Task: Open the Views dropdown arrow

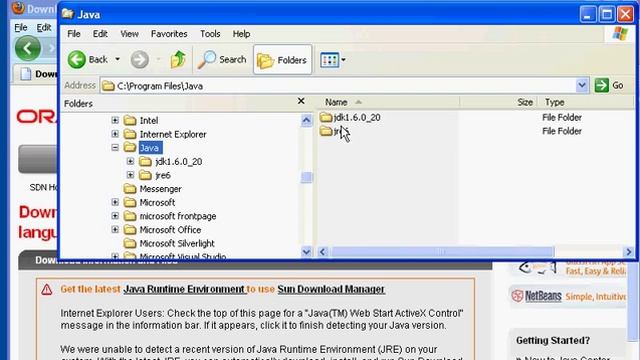Action: 343,60
